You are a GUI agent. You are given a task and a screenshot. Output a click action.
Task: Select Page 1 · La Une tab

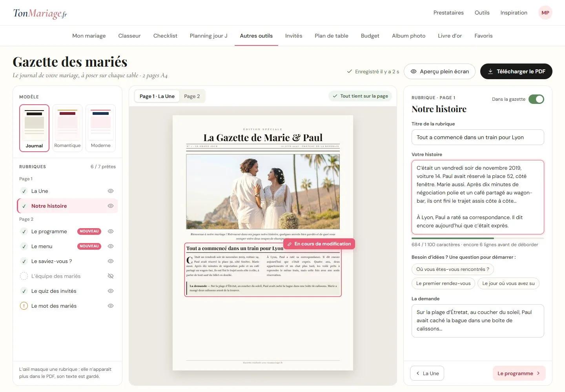[157, 96]
